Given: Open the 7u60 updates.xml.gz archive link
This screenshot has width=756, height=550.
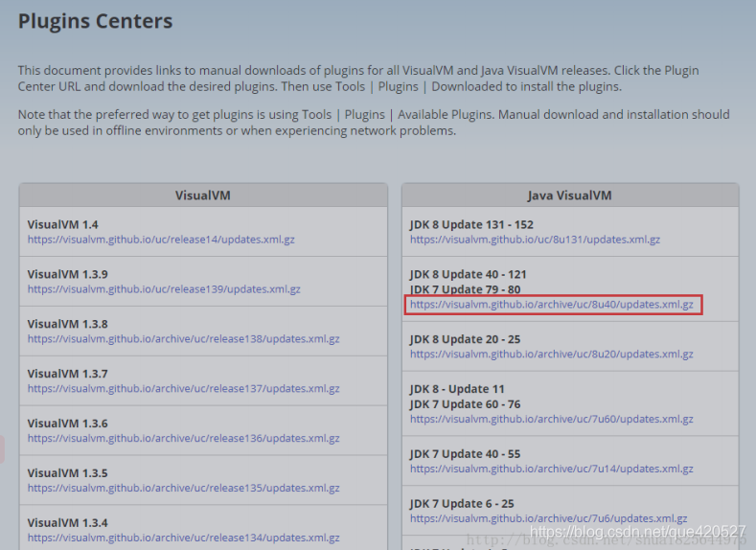Looking at the screenshot, I should coord(552,420).
